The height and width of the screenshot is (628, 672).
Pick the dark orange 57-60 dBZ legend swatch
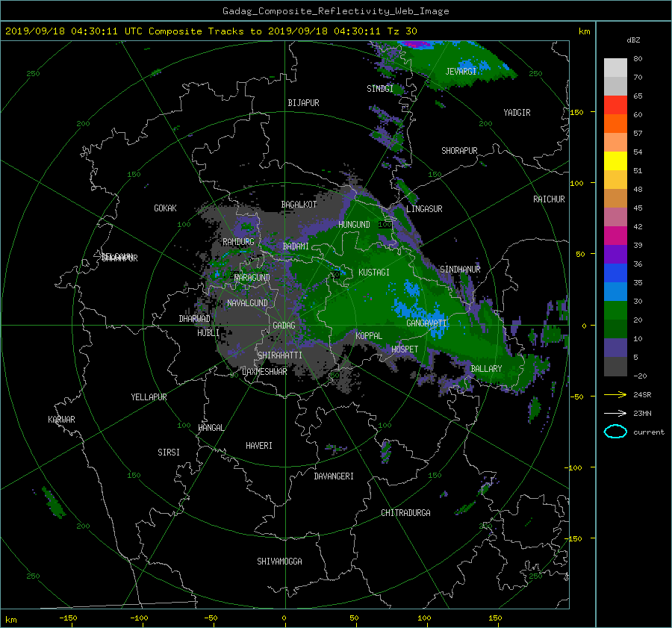point(615,124)
